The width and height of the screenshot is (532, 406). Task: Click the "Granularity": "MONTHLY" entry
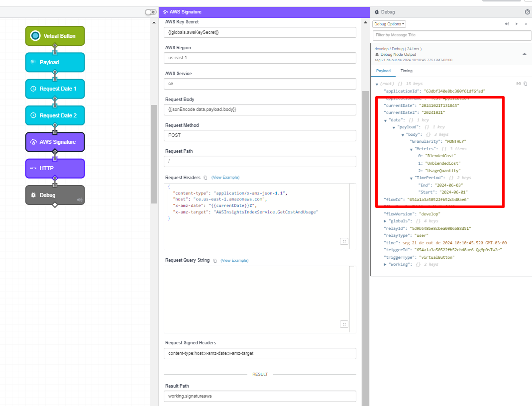437,141
